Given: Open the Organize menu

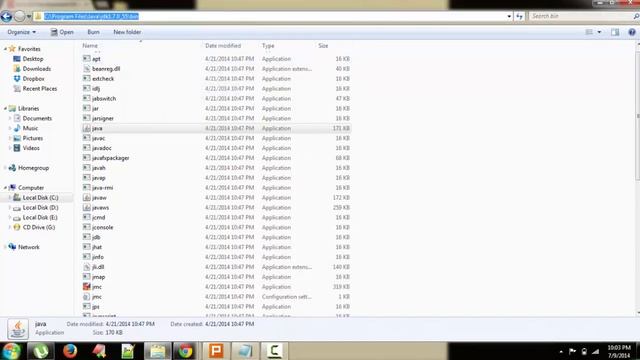Looking at the screenshot, I should 22,32.
